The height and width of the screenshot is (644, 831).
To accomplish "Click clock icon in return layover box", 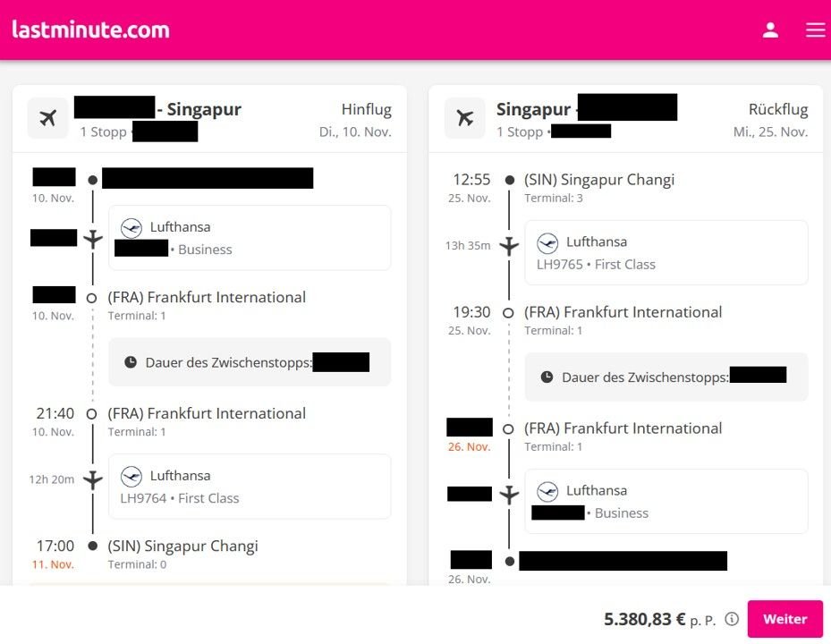I will coord(547,377).
